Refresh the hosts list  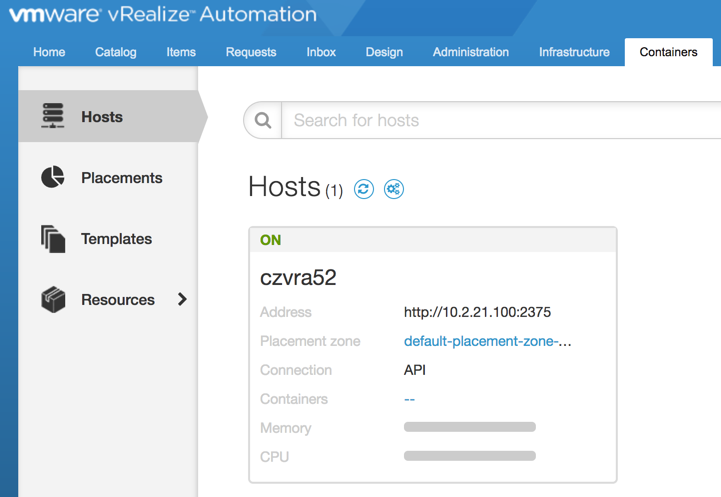(364, 189)
